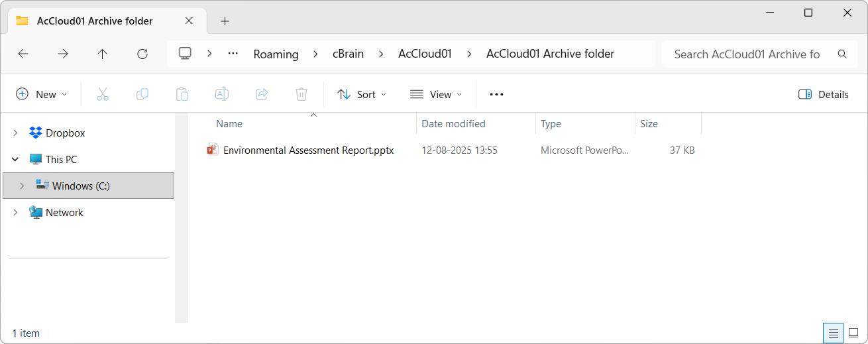Click the PC monitor icon in address bar
This screenshot has height=344, width=868.
coord(186,54)
